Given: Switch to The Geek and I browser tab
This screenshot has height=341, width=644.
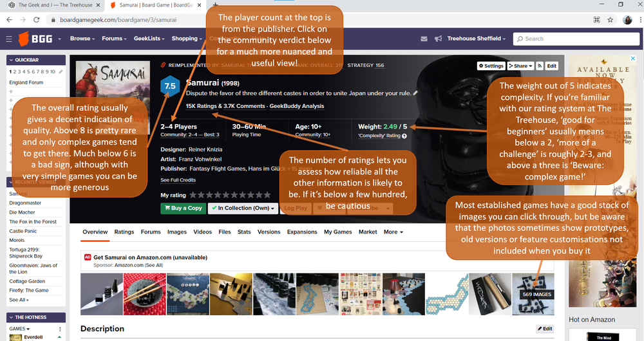Looking at the screenshot, I should [x=55, y=5].
